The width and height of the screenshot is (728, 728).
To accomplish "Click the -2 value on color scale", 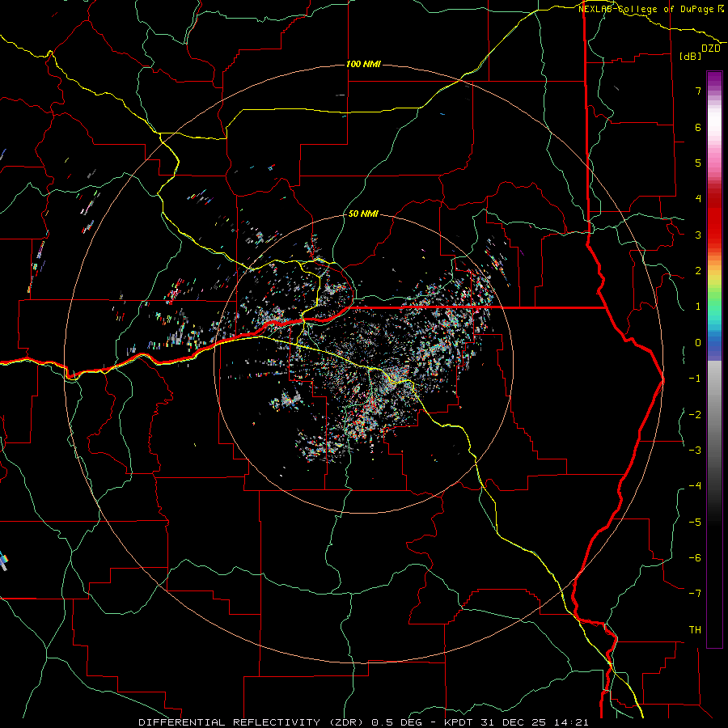I will 695,415.
